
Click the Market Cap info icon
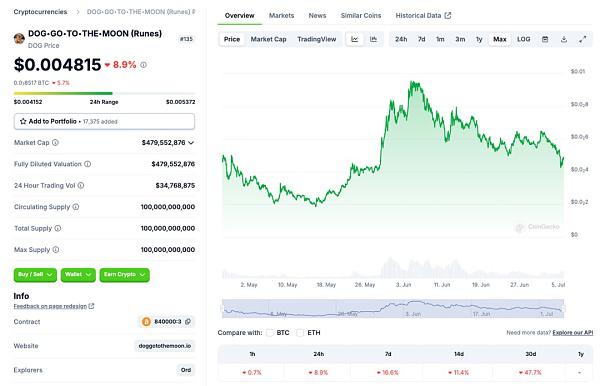[x=55, y=143]
